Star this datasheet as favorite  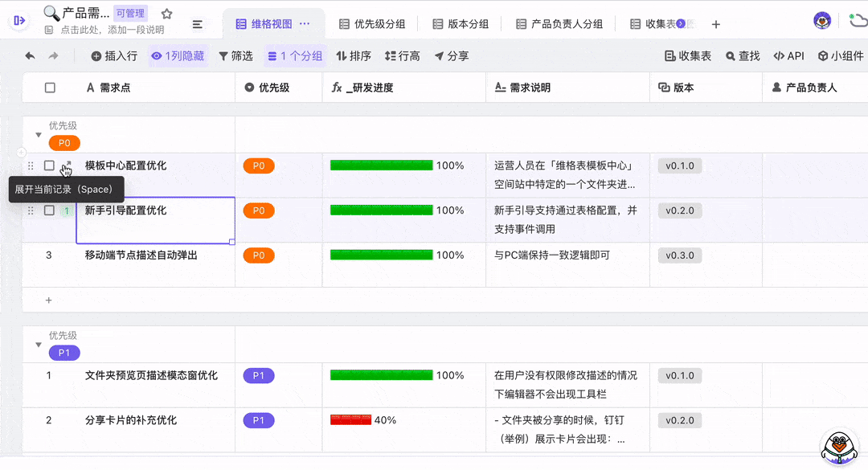[x=166, y=14]
